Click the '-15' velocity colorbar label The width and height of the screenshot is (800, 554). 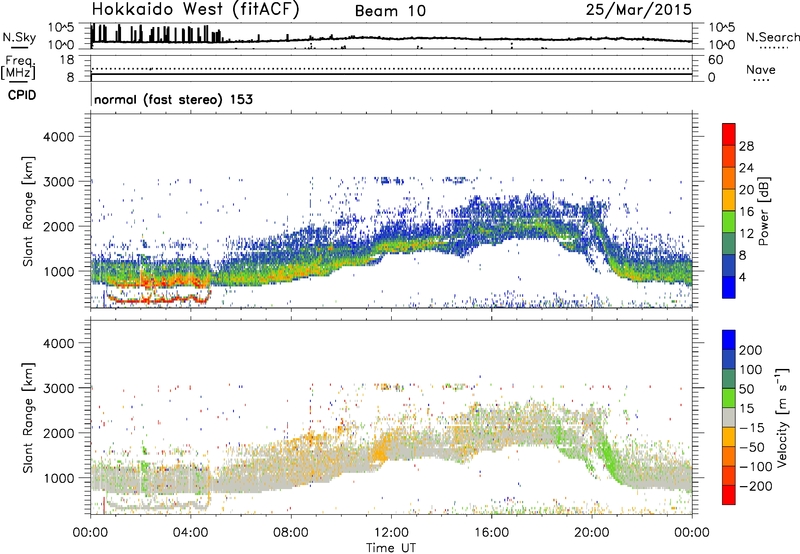coord(752,428)
